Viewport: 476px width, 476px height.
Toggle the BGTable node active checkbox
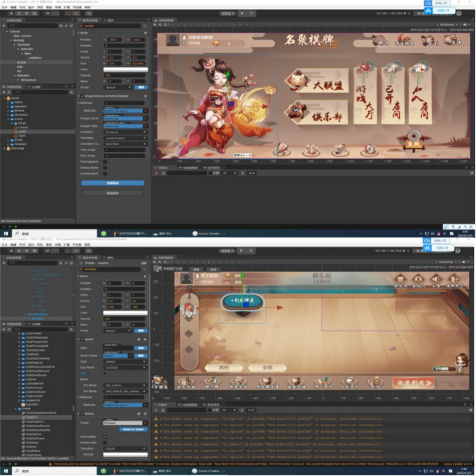coord(80,270)
